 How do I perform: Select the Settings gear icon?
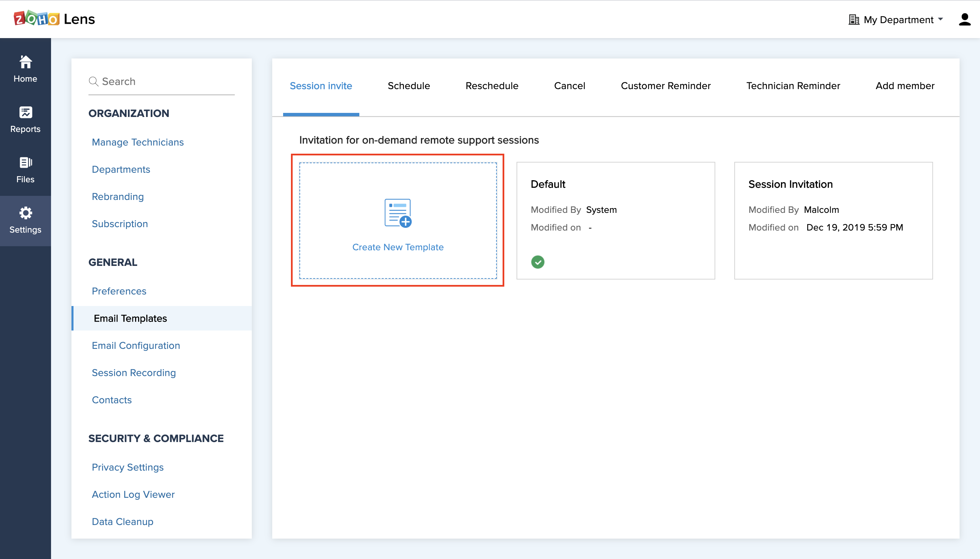pos(26,213)
